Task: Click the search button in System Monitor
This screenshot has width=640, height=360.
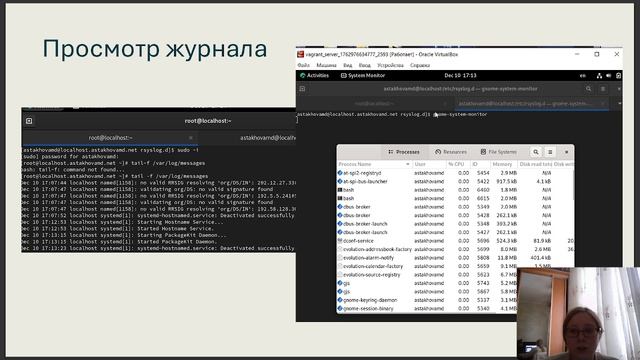Action: [536, 152]
